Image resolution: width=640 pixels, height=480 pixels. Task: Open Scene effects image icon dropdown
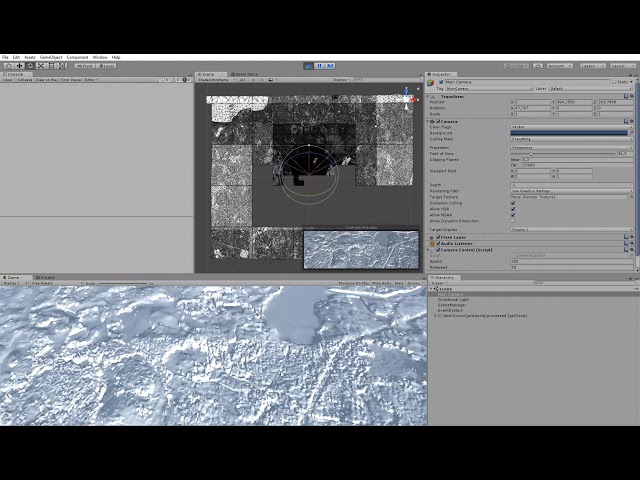point(271,80)
